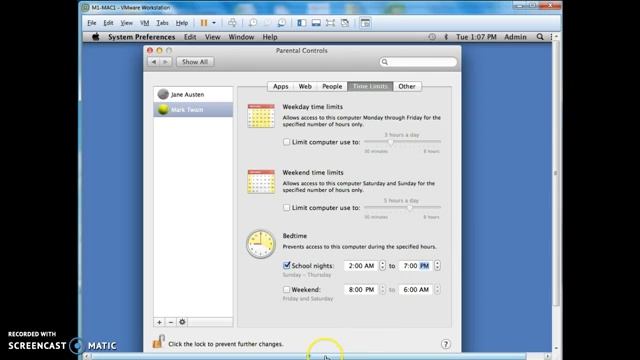Go forward with the right arrow in Parental Controls
Screen dimensions: 640x360
165,62
